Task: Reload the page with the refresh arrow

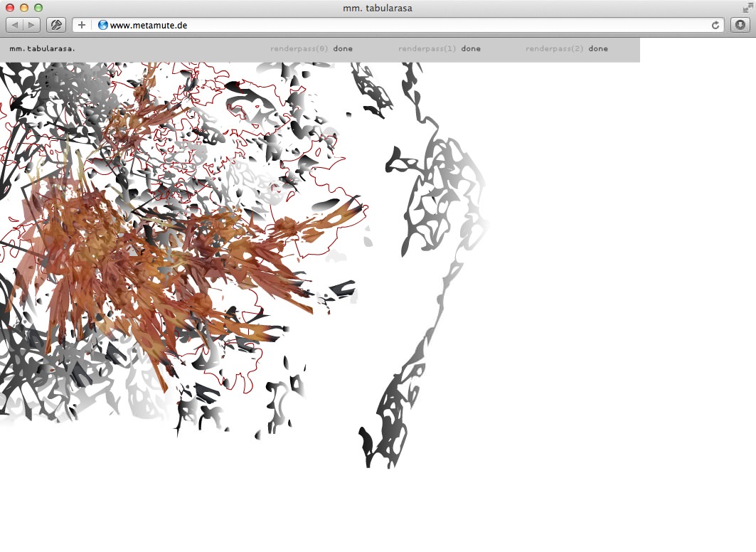Action: point(715,25)
